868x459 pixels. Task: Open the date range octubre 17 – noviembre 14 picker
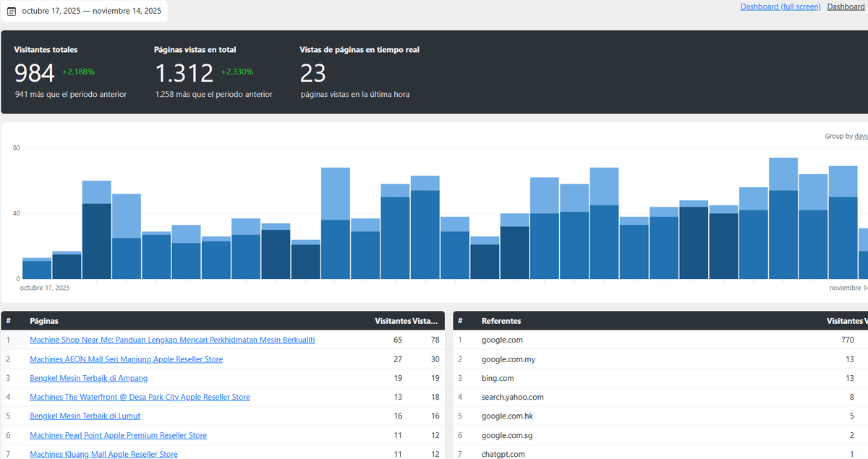pos(91,11)
